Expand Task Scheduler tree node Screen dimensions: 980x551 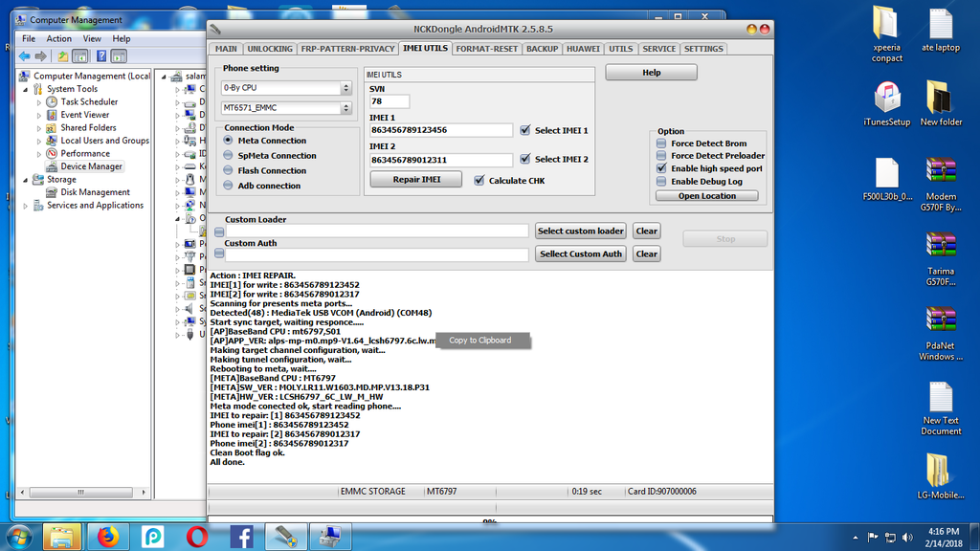[x=38, y=102]
